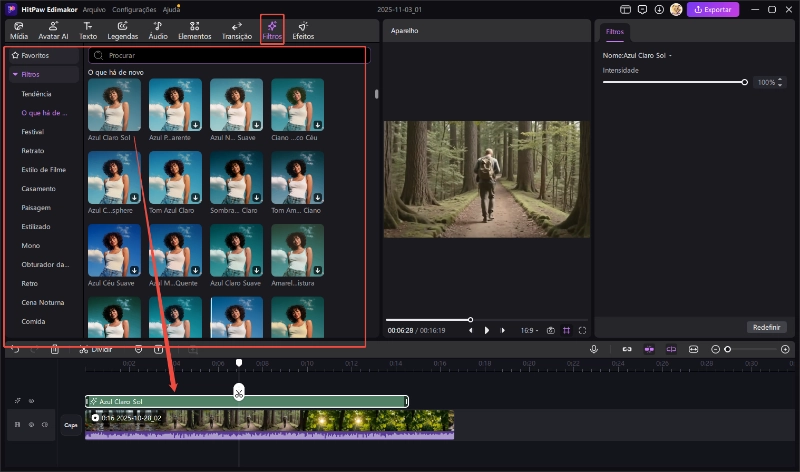Step to the previous frame
This screenshot has height=472, width=800.
470,330
